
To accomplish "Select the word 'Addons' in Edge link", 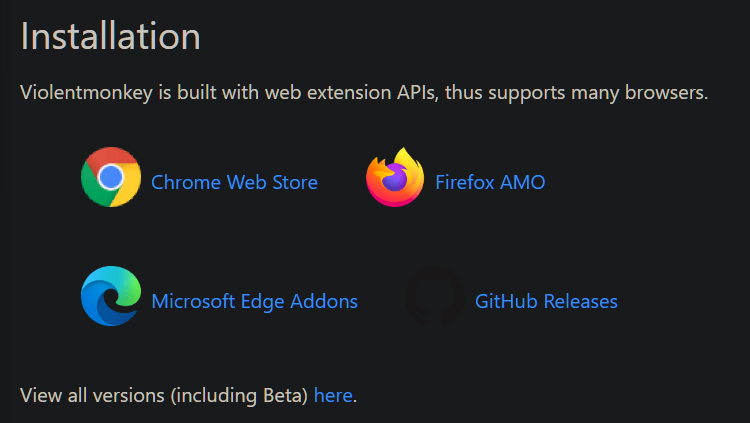I will coord(324,301).
